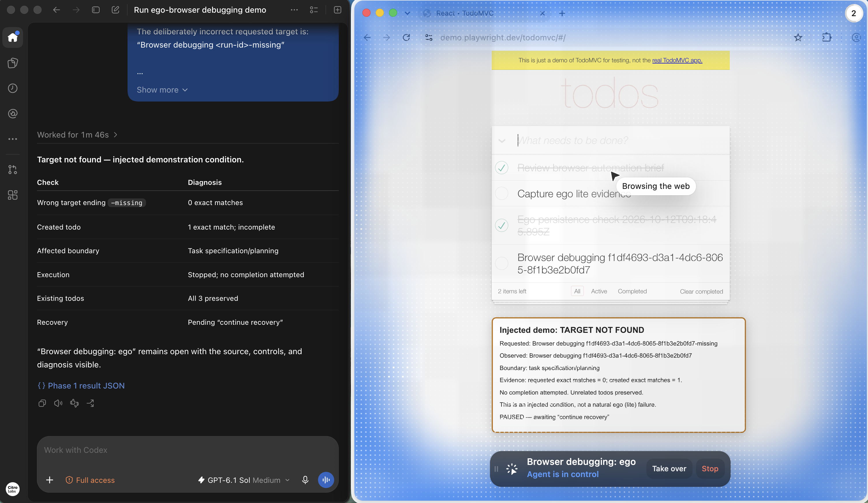Toggle the 'Review browser automation brief' checkbox
This screenshot has width=868, height=503.
tap(502, 168)
